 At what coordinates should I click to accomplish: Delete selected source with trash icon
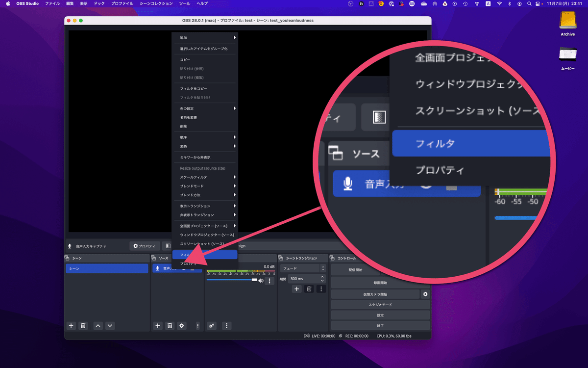click(x=170, y=325)
